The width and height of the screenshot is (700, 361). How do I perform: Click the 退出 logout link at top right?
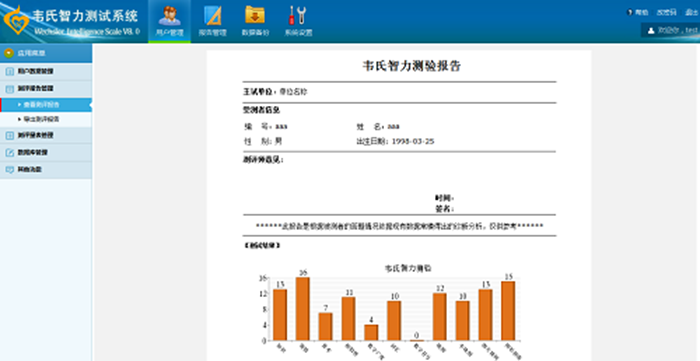click(692, 12)
